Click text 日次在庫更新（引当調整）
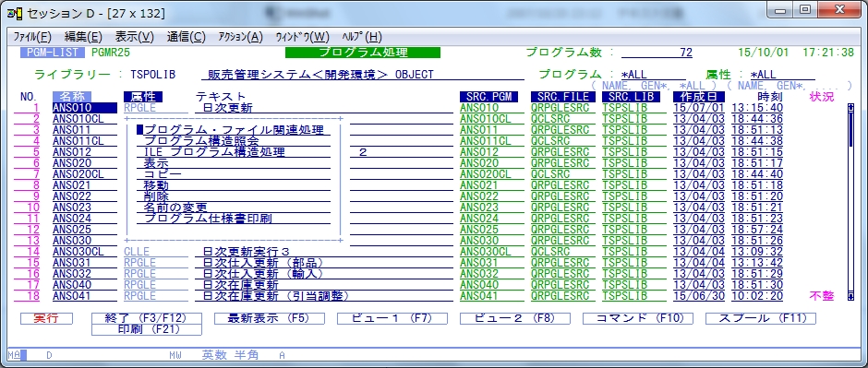 (276, 296)
